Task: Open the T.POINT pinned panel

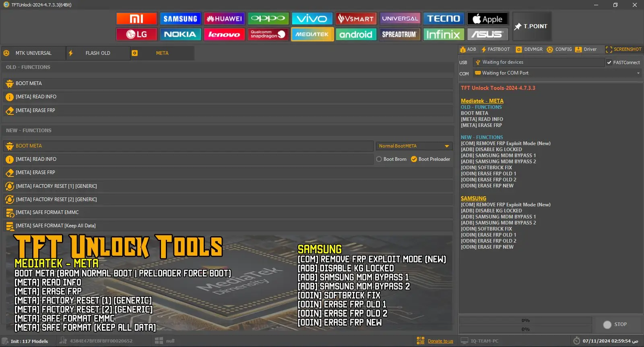Action: 531,26
